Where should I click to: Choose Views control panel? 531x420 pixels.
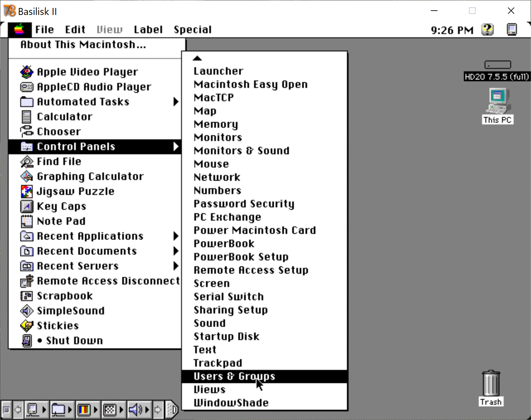264,390
